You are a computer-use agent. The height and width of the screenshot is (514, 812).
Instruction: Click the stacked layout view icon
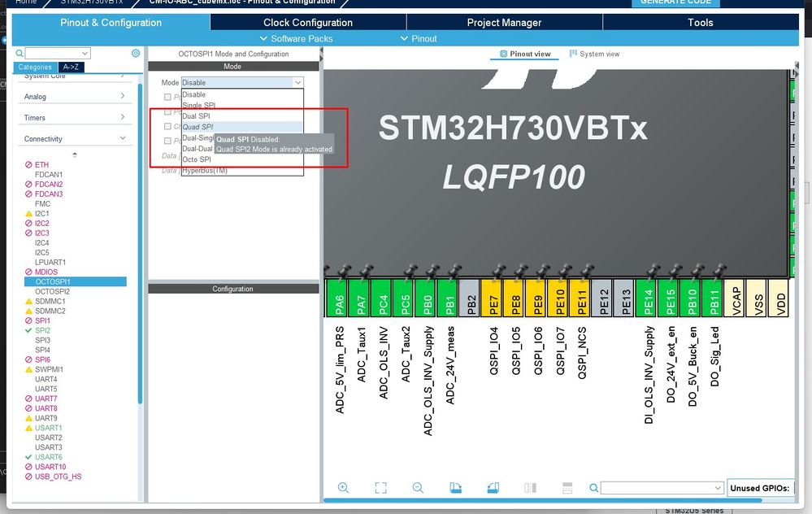[x=567, y=488]
